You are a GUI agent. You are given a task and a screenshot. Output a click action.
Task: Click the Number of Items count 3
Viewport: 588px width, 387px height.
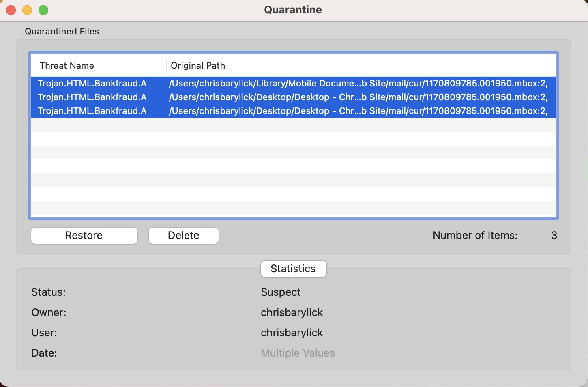tap(554, 236)
